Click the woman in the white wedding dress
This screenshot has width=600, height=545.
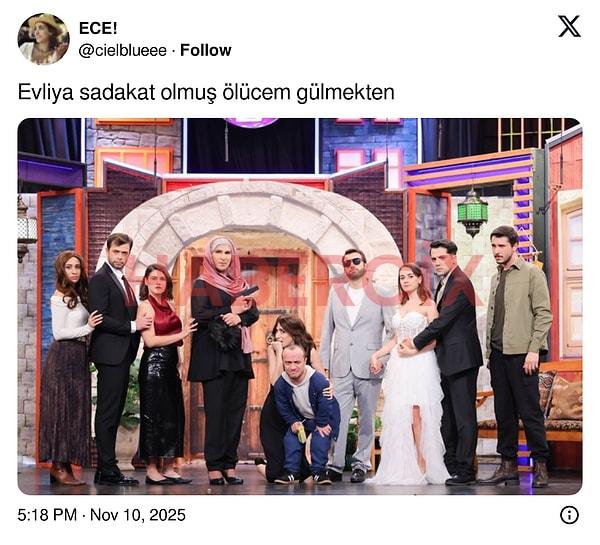click(x=410, y=373)
